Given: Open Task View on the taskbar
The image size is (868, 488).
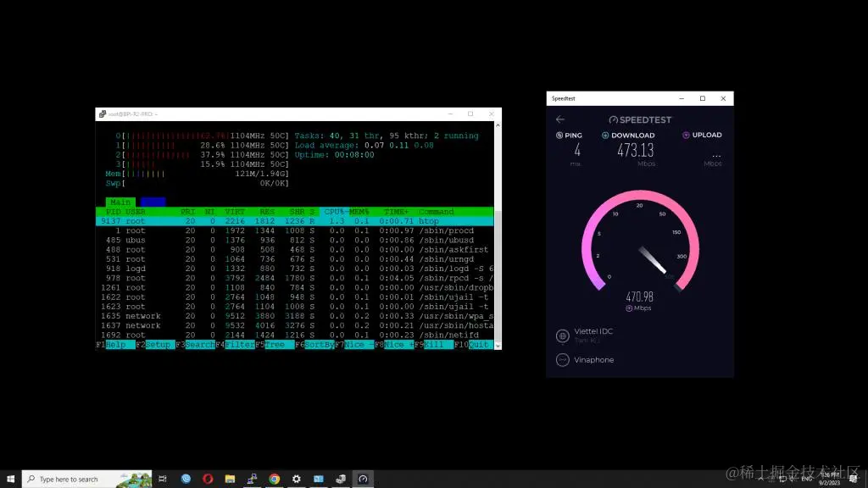Looking at the screenshot, I should [162, 479].
